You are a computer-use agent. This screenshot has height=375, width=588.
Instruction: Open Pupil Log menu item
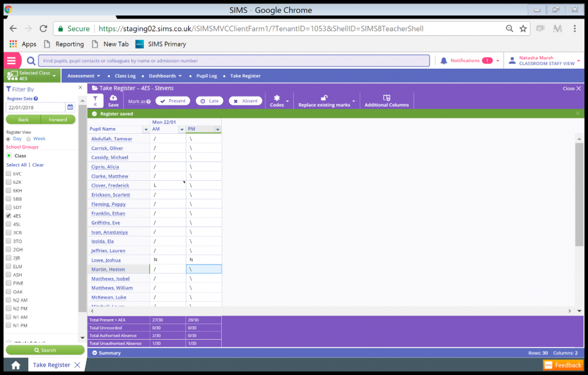coord(207,76)
